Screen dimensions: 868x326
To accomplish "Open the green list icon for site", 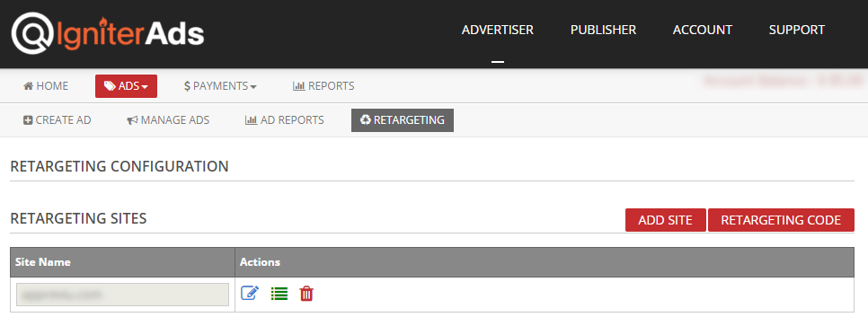I will (x=279, y=294).
